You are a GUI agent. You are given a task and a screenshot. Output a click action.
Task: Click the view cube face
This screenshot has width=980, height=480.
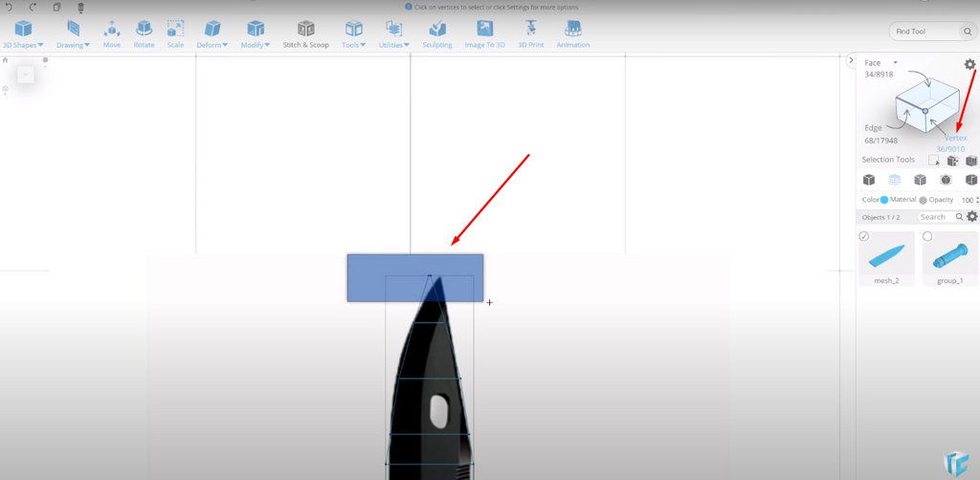coord(26,75)
